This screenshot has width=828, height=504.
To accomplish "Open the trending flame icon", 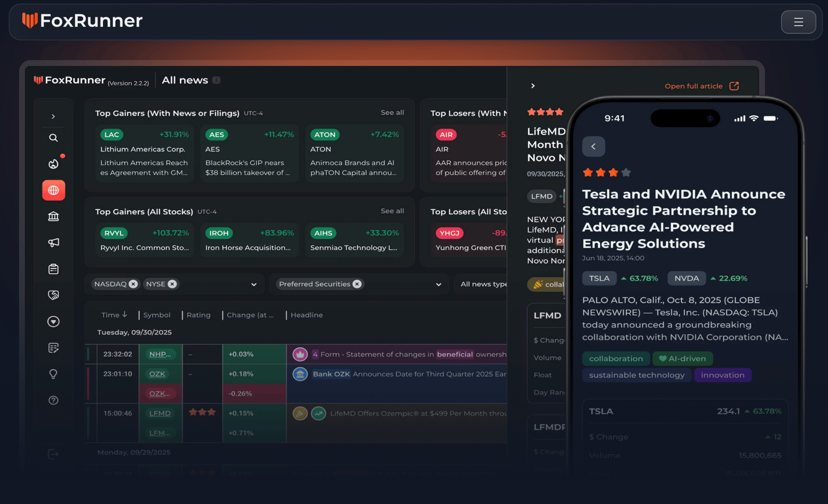I will (53, 164).
